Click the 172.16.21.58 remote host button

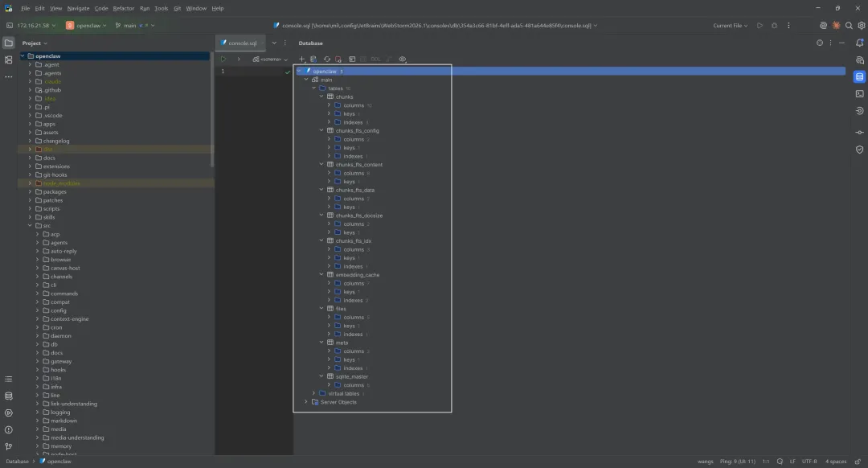[x=31, y=26]
